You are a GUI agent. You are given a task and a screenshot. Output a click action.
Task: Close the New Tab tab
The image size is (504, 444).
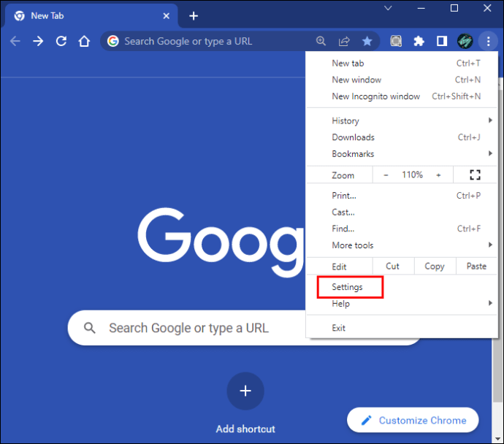point(167,16)
